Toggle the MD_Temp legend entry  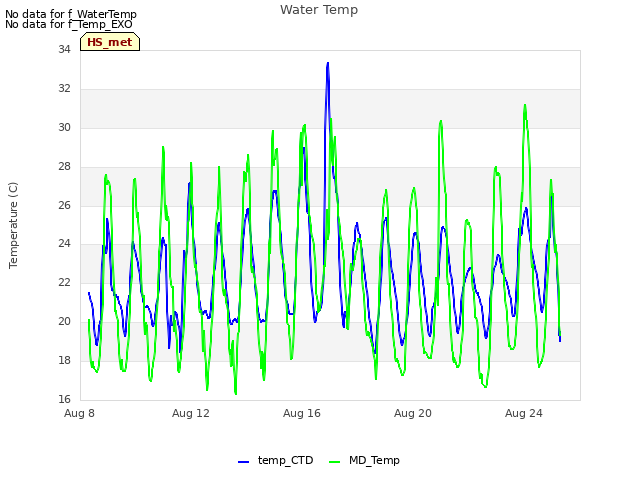click(364, 460)
